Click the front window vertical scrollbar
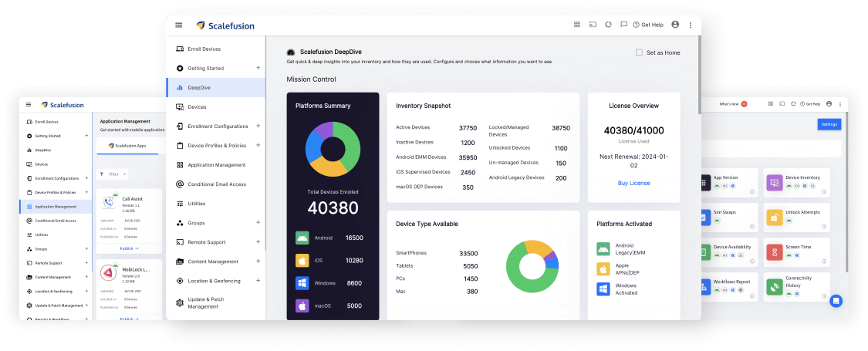The image size is (868, 351). tap(699, 75)
